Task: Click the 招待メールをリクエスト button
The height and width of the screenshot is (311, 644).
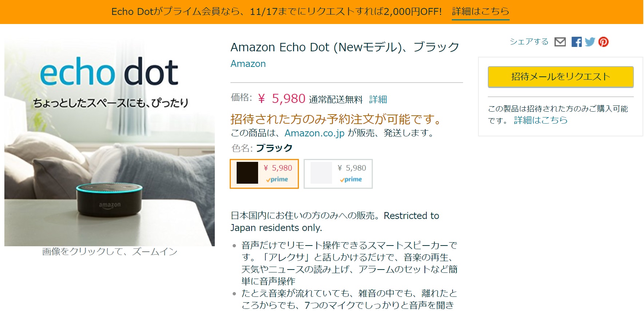Action: coord(561,77)
